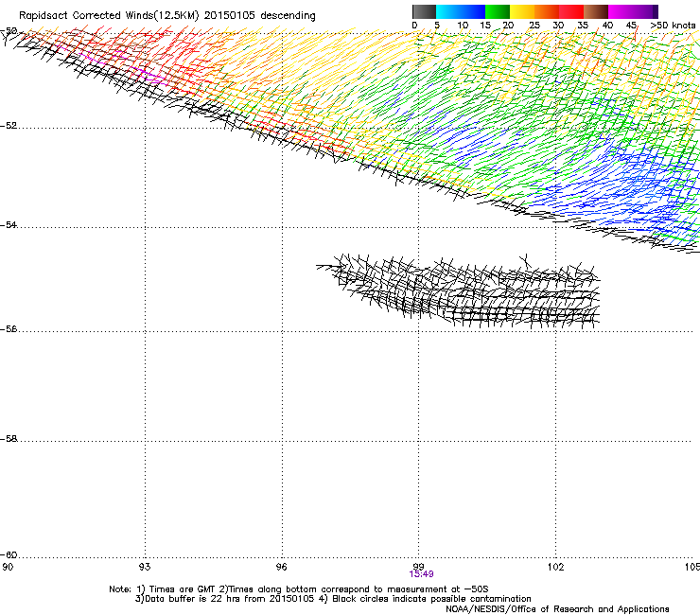Viewport: 700px width, 615px height.
Task: Click the legend tick label 25
Action: point(534,26)
